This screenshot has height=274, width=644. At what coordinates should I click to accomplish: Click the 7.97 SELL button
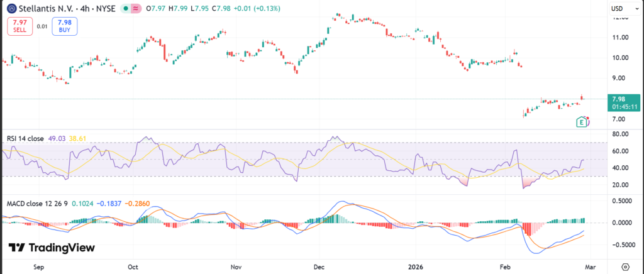(x=19, y=26)
